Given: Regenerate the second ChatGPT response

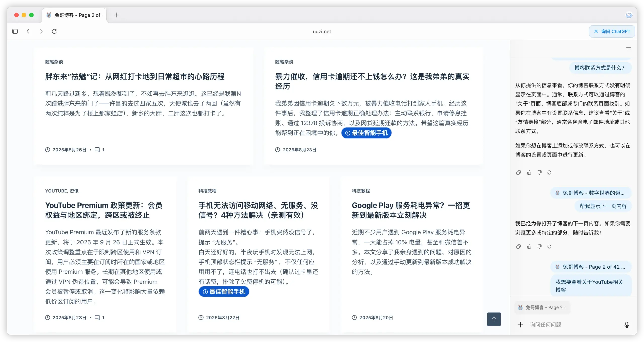Looking at the screenshot, I should [x=549, y=247].
